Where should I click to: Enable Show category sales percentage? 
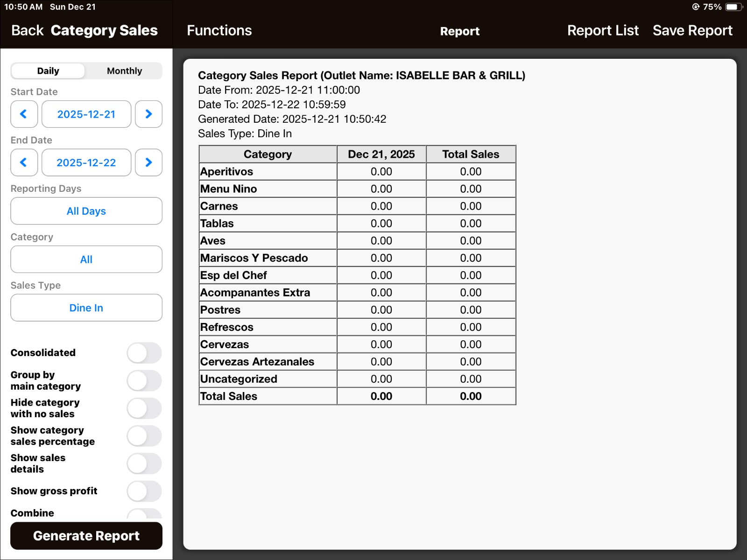click(x=144, y=436)
